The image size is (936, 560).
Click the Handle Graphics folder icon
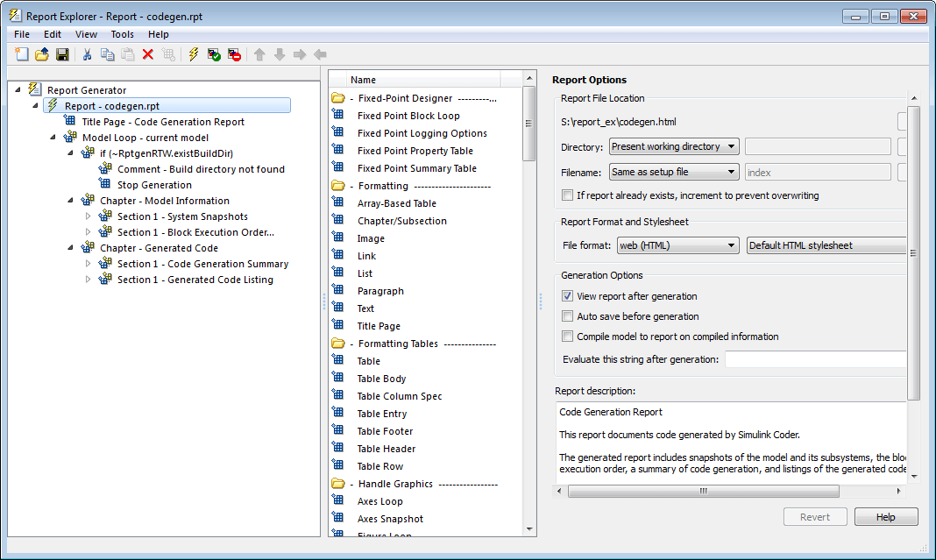click(x=338, y=484)
